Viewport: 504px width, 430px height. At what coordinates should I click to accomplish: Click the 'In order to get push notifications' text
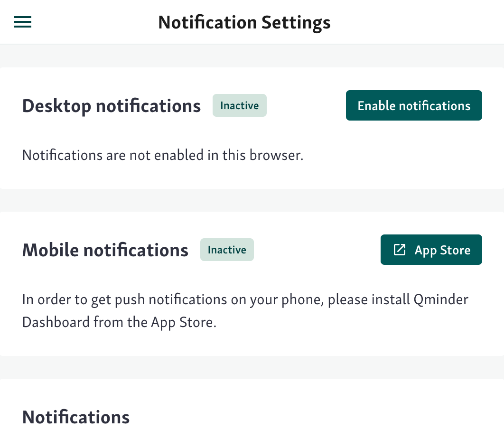tap(142, 299)
